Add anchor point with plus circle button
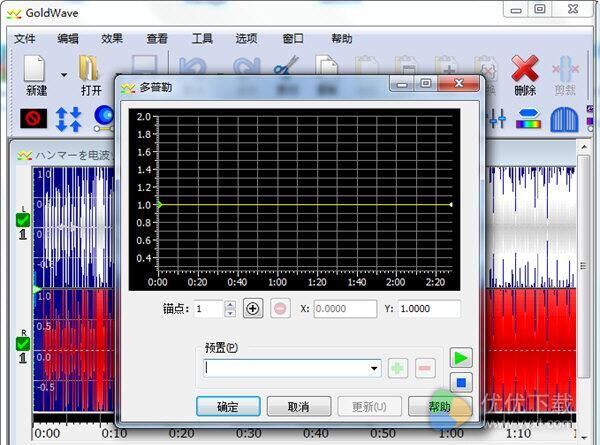The width and height of the screenshot is (600, 445). [253, 308]
